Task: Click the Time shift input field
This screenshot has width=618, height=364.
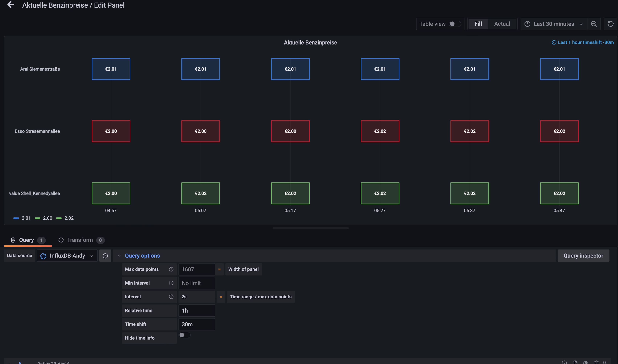Action: coord(196,324)
